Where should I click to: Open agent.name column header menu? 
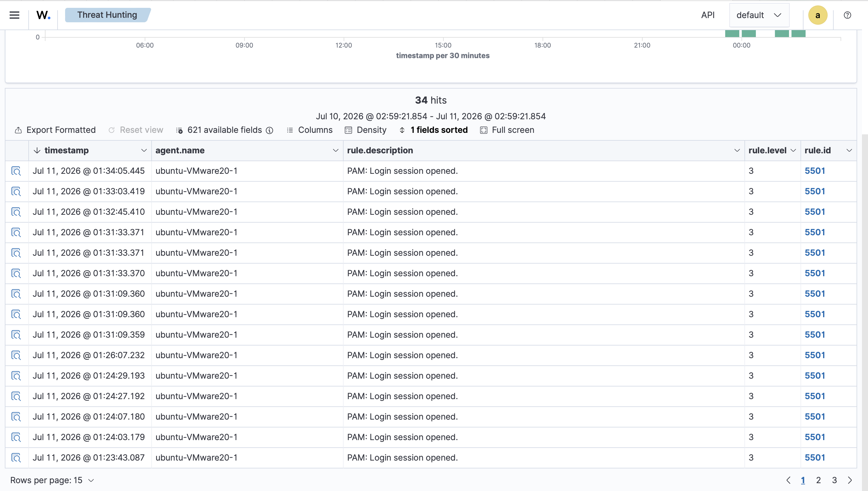click(335, 150)
